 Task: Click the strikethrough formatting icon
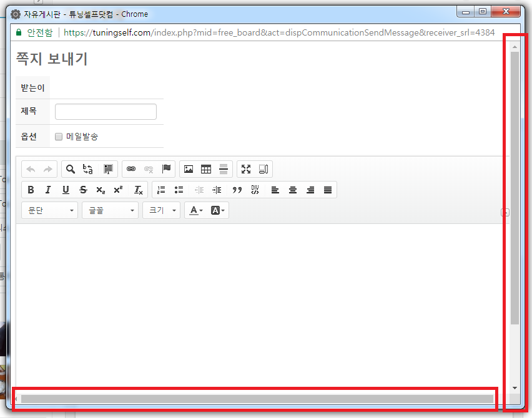tap(83, 190)
